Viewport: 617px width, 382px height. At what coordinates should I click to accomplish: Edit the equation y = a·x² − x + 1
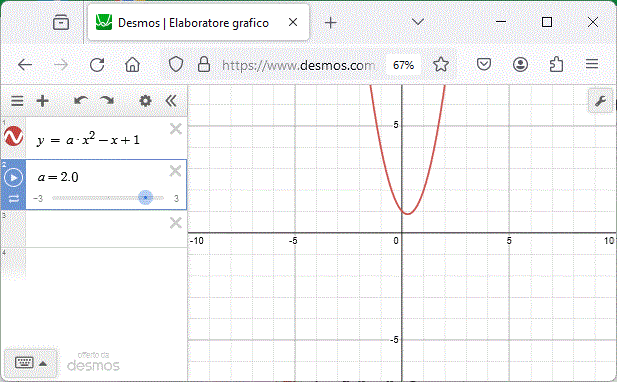tap(89, 139)
